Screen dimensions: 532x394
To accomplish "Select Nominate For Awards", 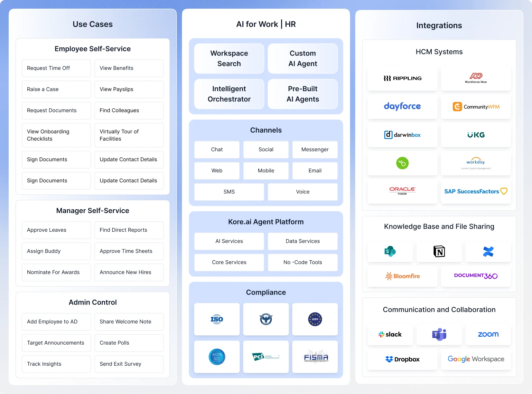I will (x=56, y=272).
